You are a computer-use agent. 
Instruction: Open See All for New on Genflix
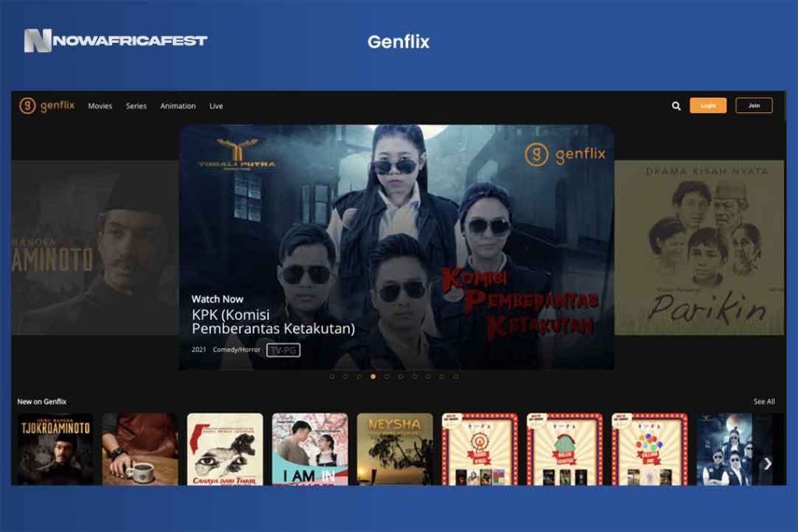pos(764,401)
